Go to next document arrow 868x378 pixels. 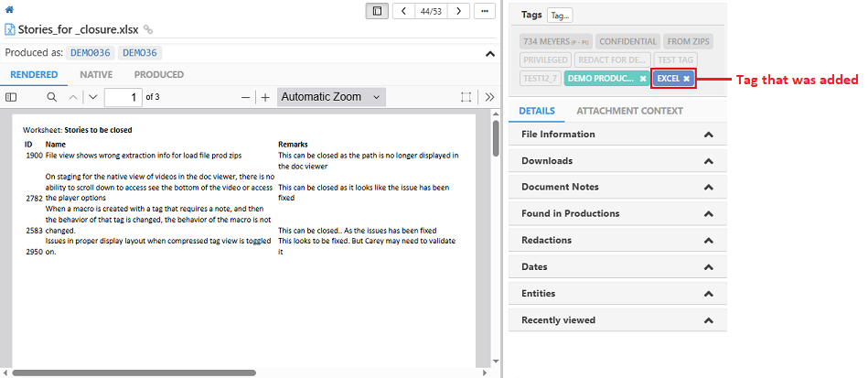[458, 11]
